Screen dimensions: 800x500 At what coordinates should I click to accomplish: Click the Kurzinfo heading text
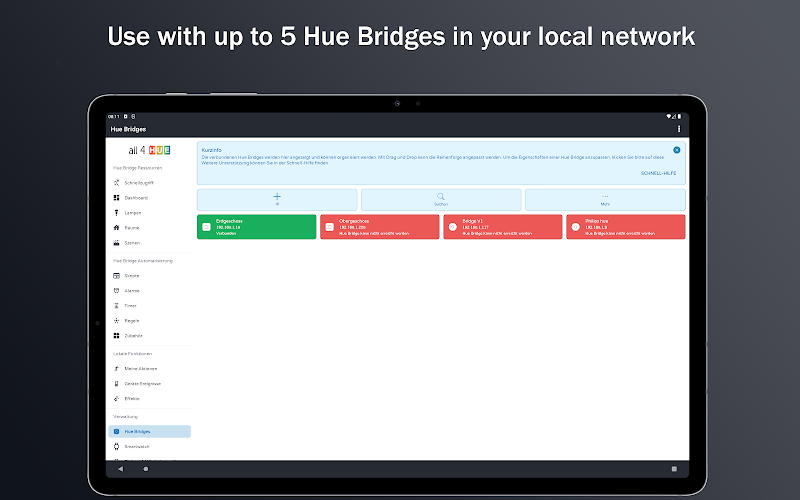[x=211, y=150]
